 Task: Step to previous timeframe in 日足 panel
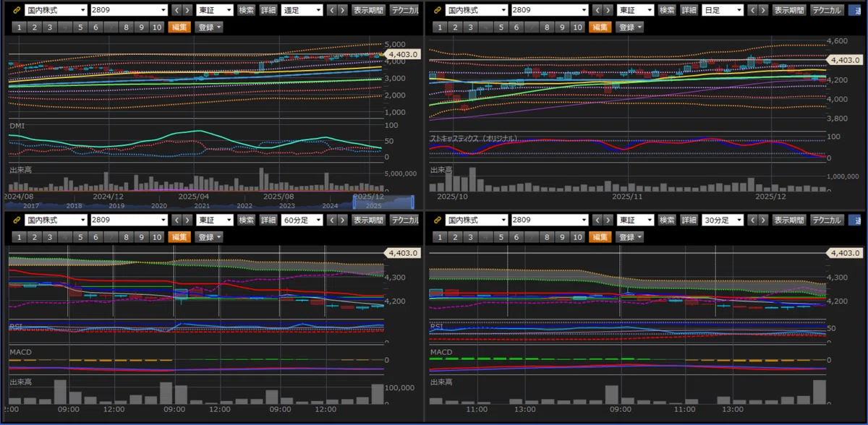point(753,11)
